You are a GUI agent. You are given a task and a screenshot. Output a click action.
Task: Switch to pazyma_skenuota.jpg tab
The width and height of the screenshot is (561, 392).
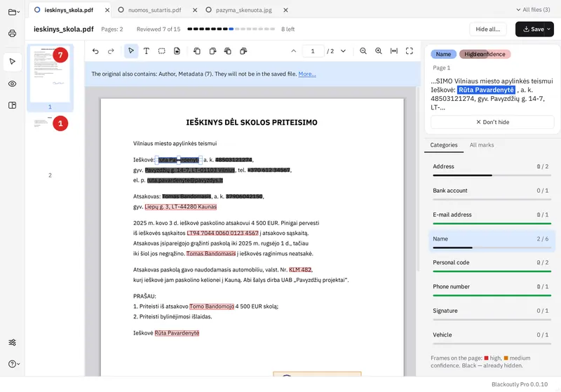pos(243,10)
